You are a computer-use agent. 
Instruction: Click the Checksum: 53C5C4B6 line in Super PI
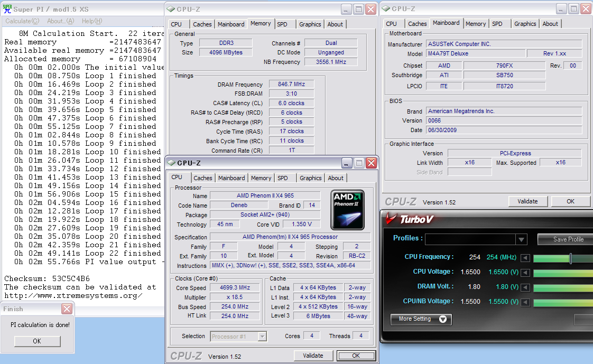coord(47,278)
